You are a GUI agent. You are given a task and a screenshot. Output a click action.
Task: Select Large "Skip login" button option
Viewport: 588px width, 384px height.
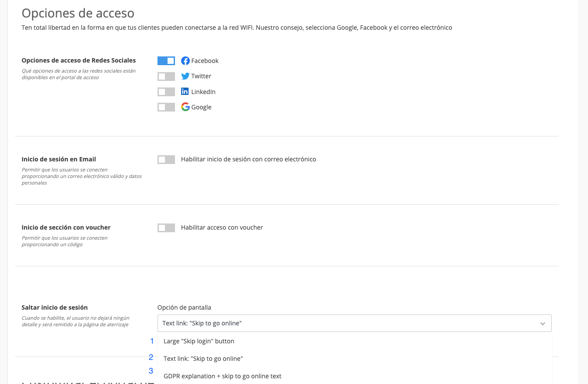tap(354, 341)
